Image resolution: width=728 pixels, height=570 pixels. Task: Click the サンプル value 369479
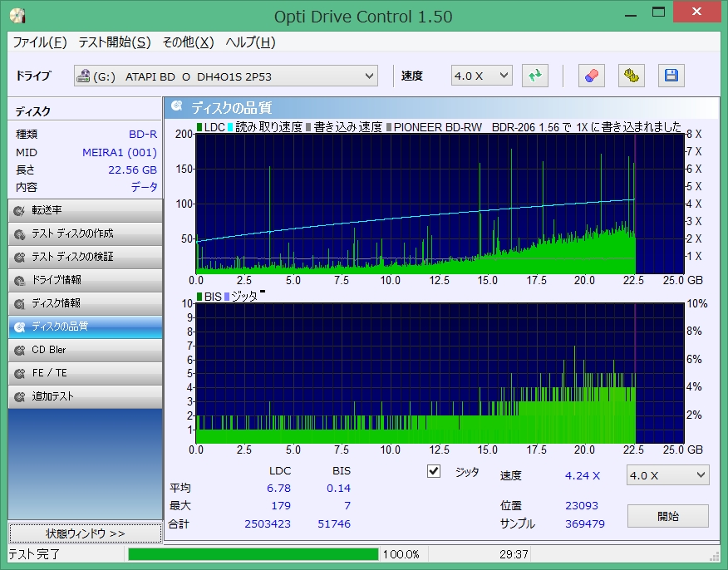point(584,523)
